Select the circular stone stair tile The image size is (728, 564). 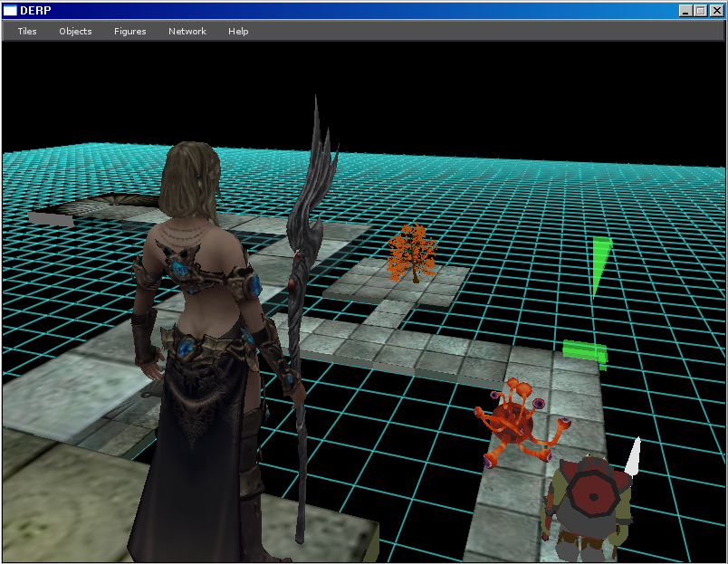coord(114,205)
